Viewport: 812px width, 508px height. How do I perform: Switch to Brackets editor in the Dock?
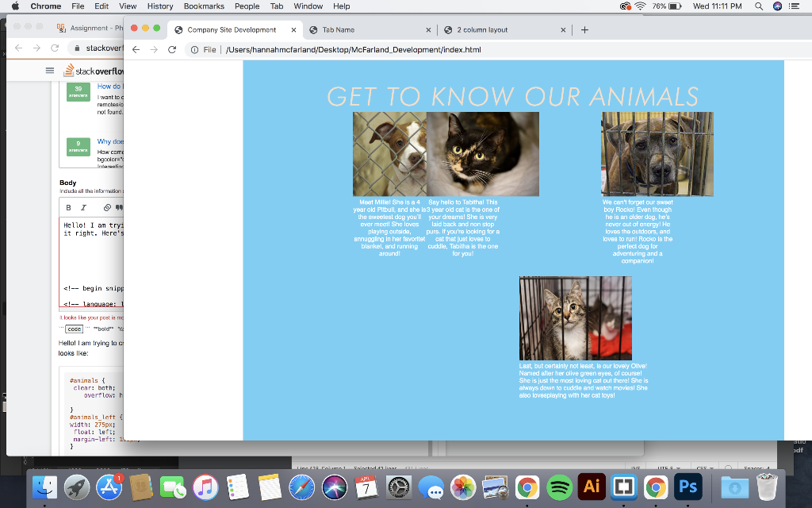click(623, 487)
